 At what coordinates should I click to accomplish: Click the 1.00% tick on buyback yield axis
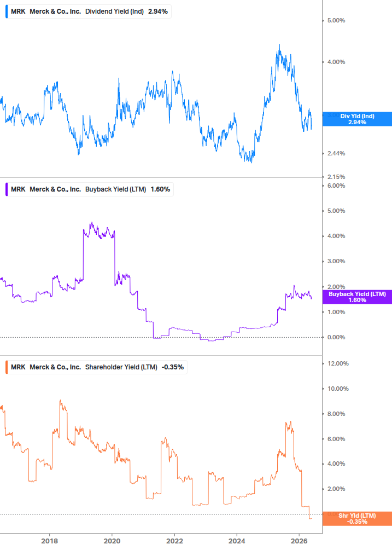pyautogui.click(x=336, y=312)
